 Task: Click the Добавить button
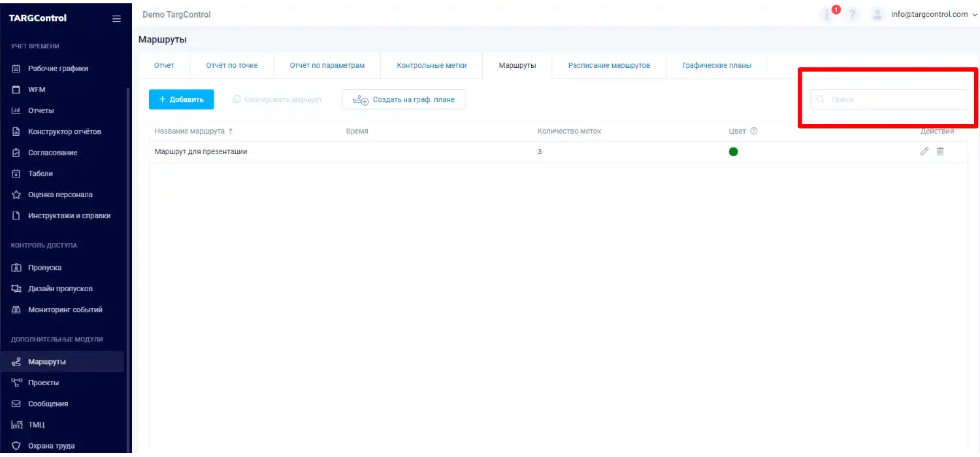(182, 99)
